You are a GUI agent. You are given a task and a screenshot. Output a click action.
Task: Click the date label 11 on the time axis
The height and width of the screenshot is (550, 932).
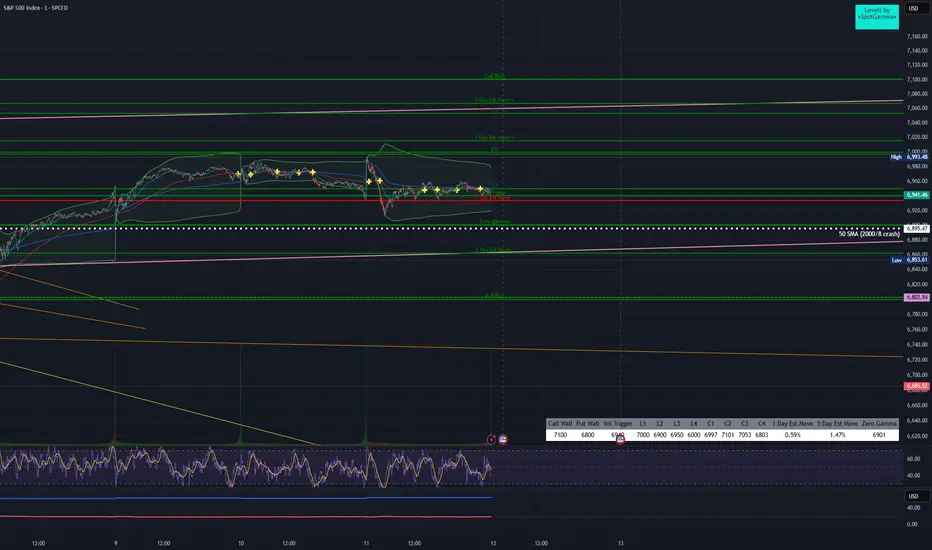click(366, 543)
